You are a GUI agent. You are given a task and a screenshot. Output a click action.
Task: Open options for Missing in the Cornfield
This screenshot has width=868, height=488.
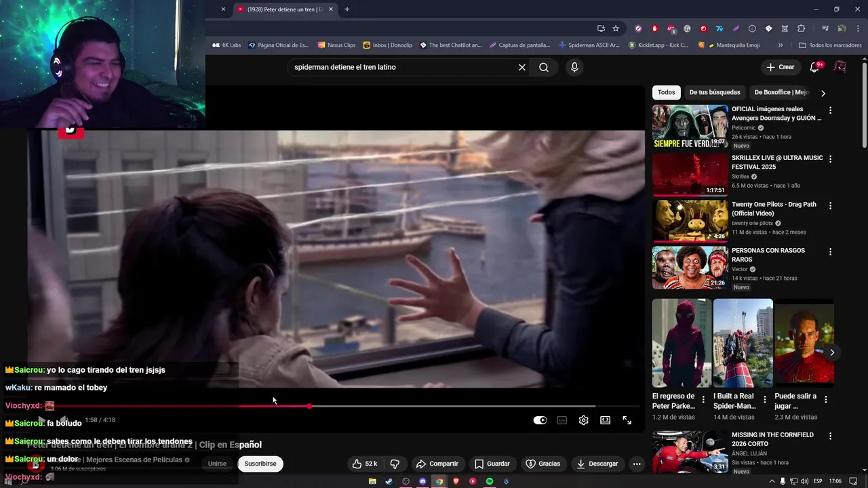tap(830, 436)
